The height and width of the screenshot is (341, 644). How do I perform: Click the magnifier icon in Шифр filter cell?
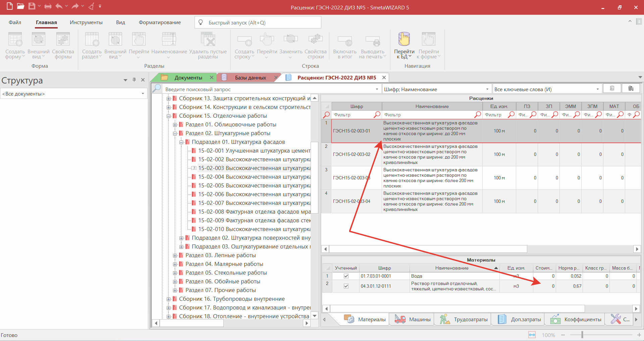coord(377,115)
